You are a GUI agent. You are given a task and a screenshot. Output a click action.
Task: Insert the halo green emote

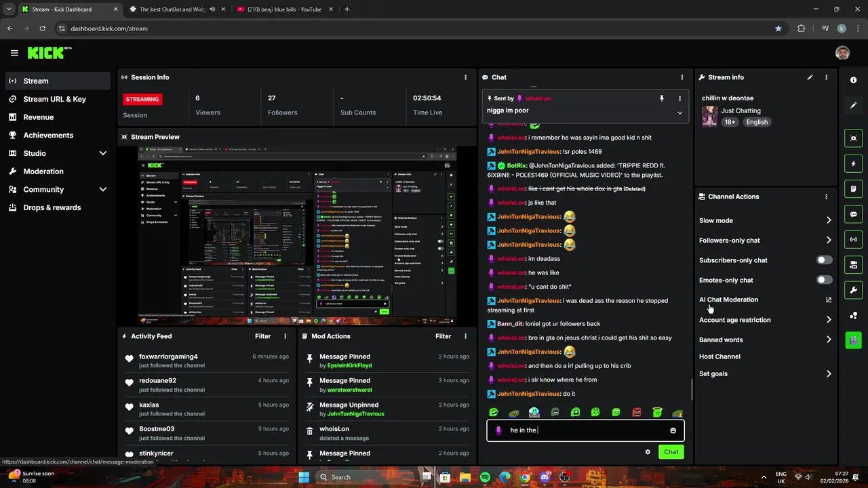[657, 412]
